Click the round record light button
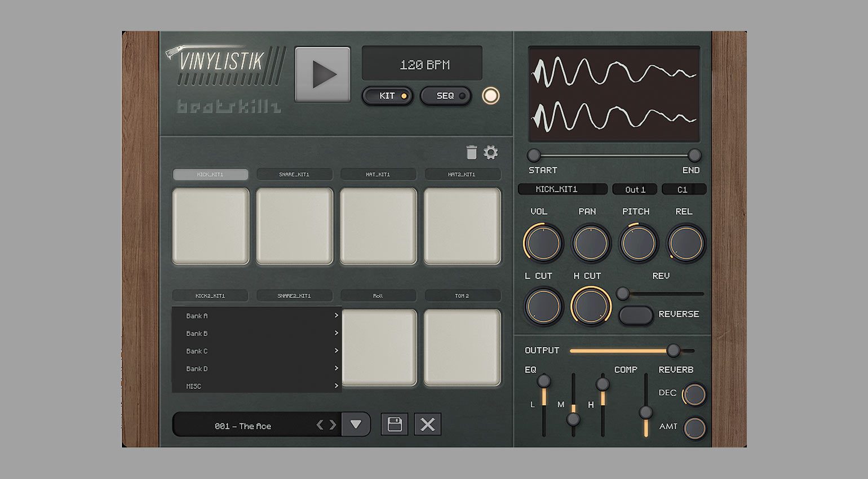 [491, 96]
